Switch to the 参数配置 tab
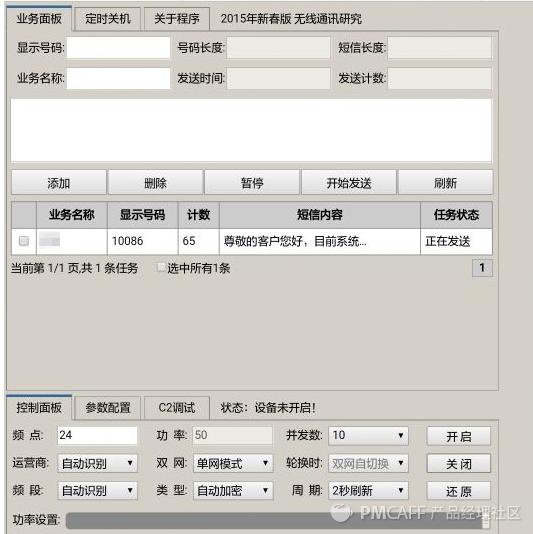533x534 pixels. pyautogui.click(x=108, y=408)
